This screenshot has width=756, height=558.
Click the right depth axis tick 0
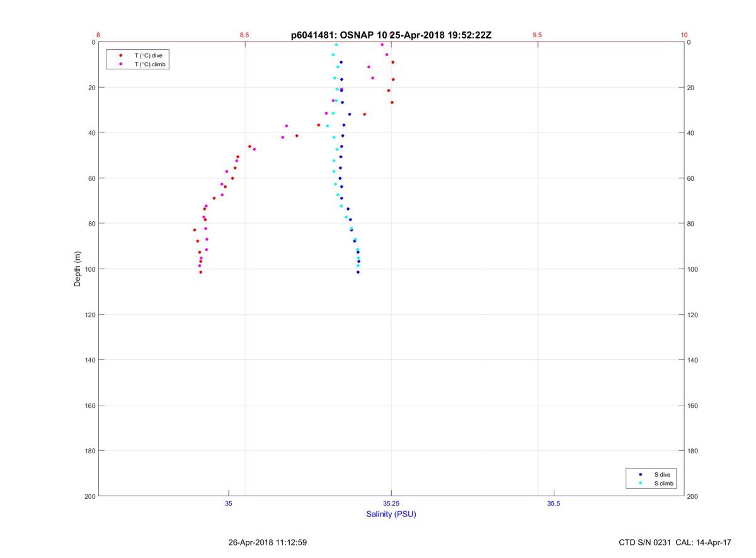(x=689, y=42)
